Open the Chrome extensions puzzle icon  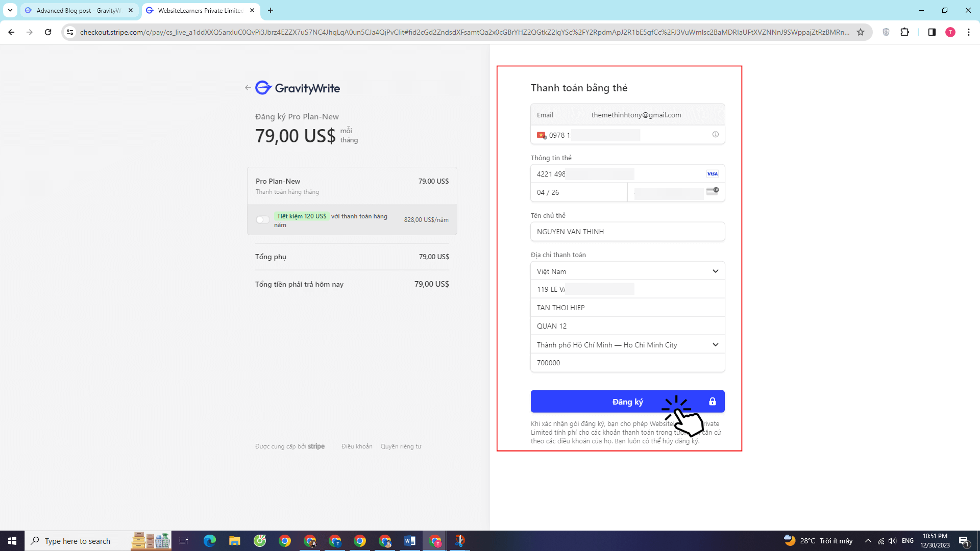coord(904,32)
